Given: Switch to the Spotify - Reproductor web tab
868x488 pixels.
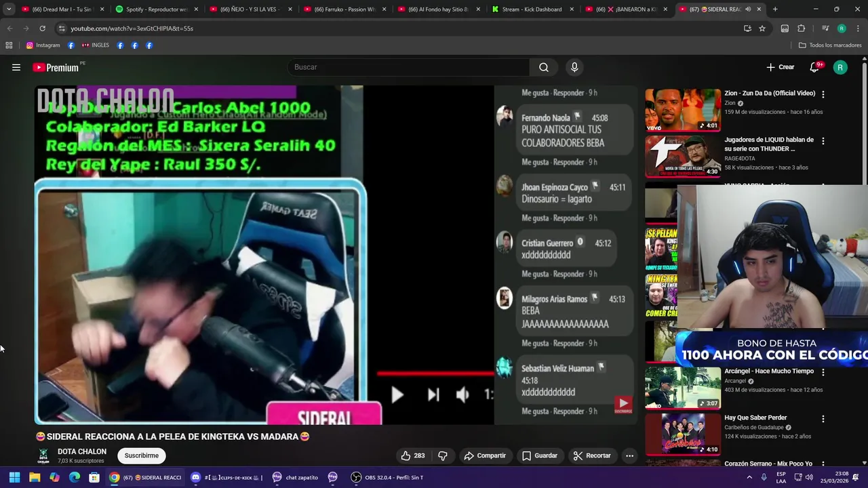Looking at the screenshot, I should (x=155, y=9).
